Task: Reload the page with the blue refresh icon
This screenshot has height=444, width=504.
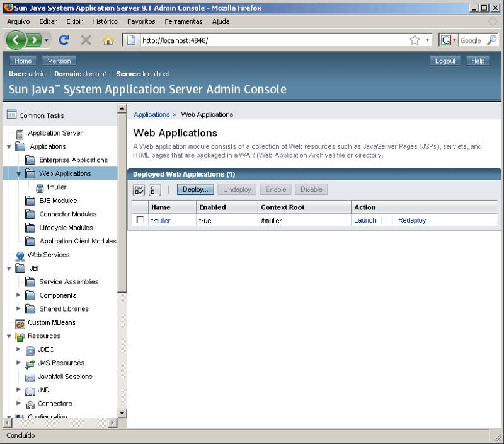Action: [x=64, y=40]
